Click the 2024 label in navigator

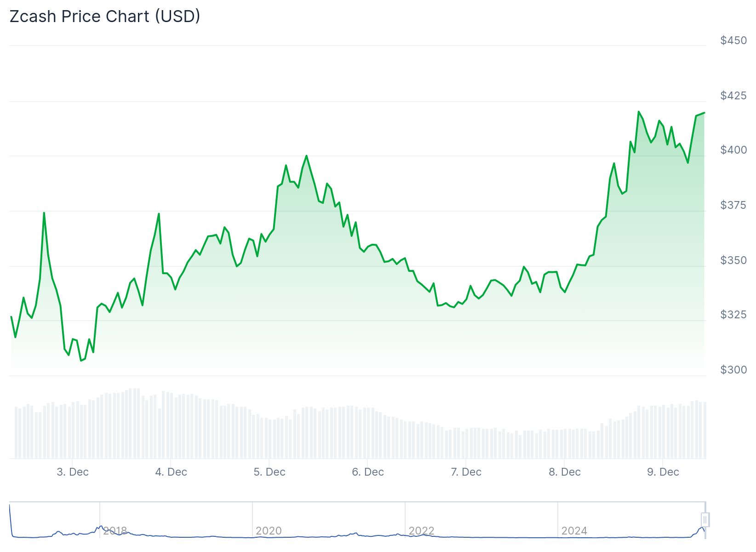pos(574,531)
